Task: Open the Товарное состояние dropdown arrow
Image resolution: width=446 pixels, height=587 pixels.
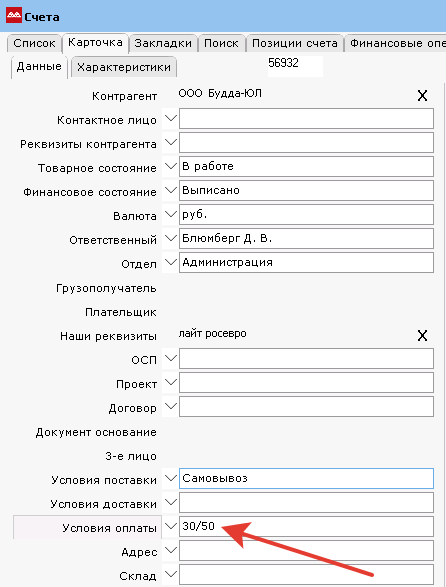Action: coord(171,166)
